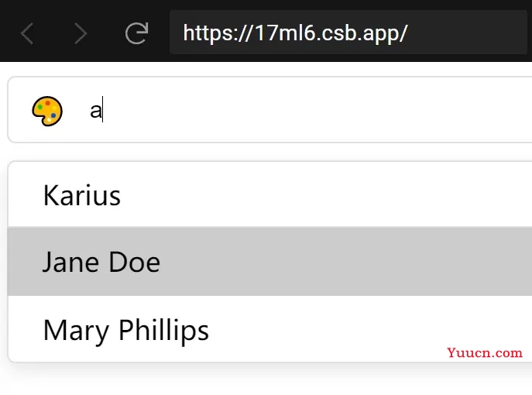This screenshot has height=395, width=532.
Task: Click the gray highlighted row Jane Doe
Action: click(x=269, y=262)
